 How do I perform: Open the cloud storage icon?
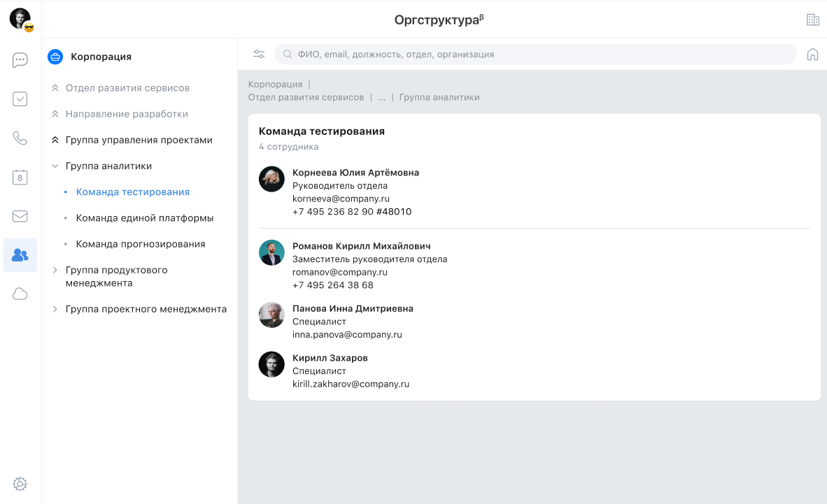[20, 294]
